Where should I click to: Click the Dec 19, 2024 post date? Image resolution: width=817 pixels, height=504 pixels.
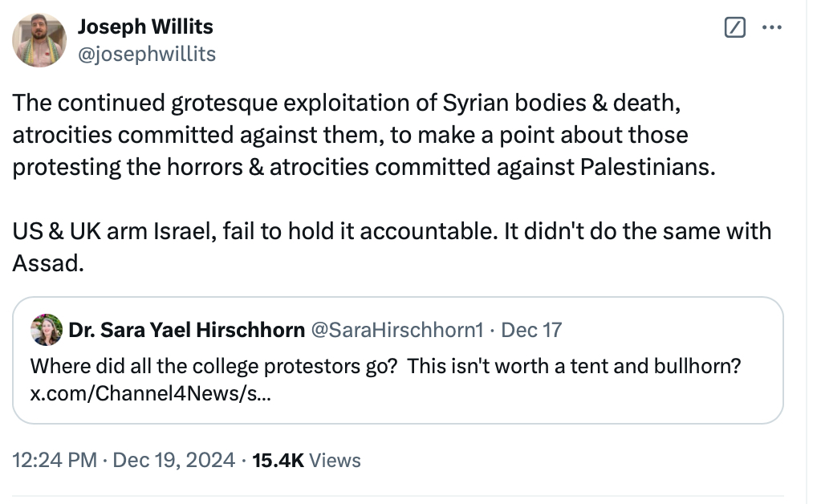[173, 461]
